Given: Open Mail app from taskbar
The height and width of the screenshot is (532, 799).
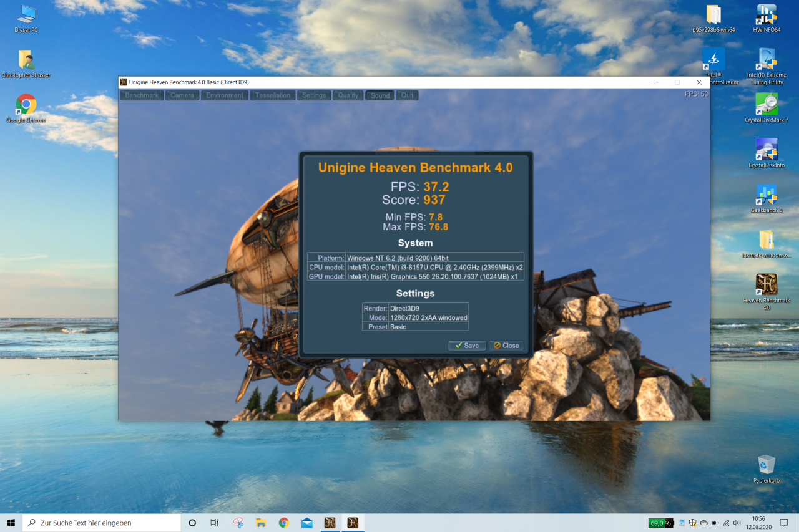Looking at the screenshot, I should pos(307,523).
